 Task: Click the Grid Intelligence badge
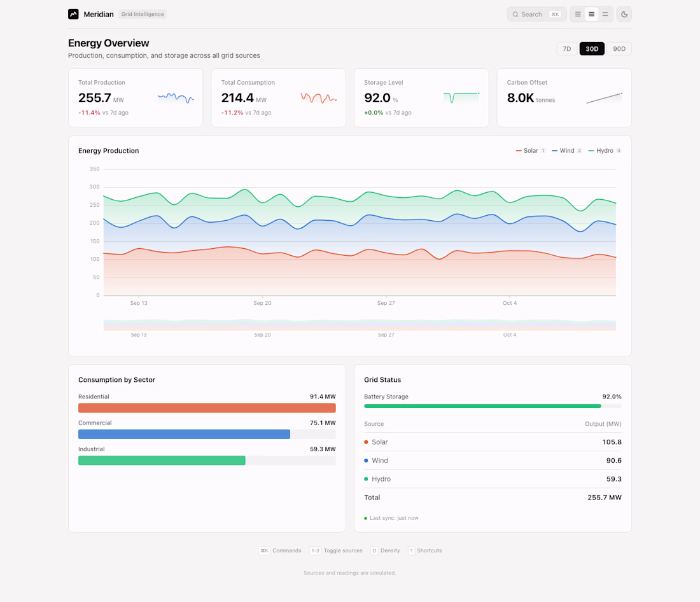coord(143,14)
